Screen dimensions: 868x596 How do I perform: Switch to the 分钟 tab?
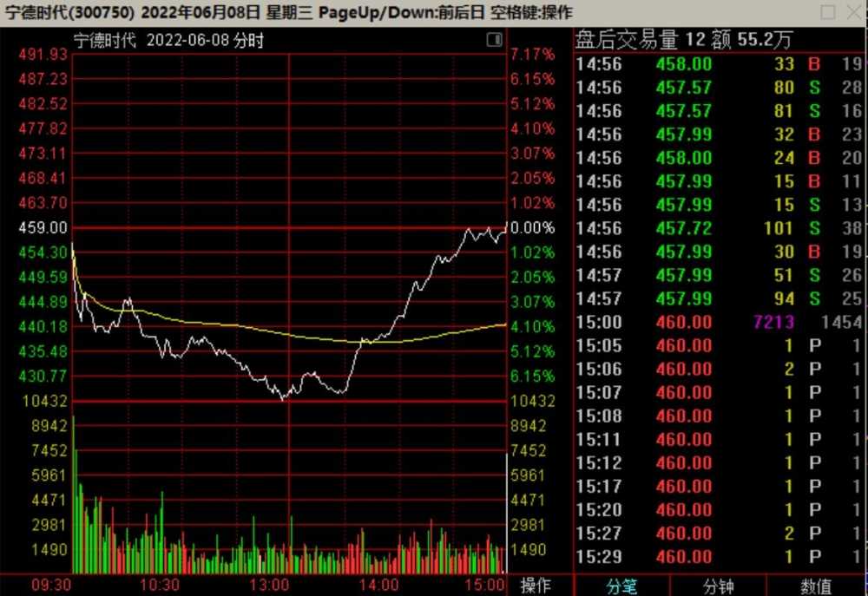pos(718,586)
